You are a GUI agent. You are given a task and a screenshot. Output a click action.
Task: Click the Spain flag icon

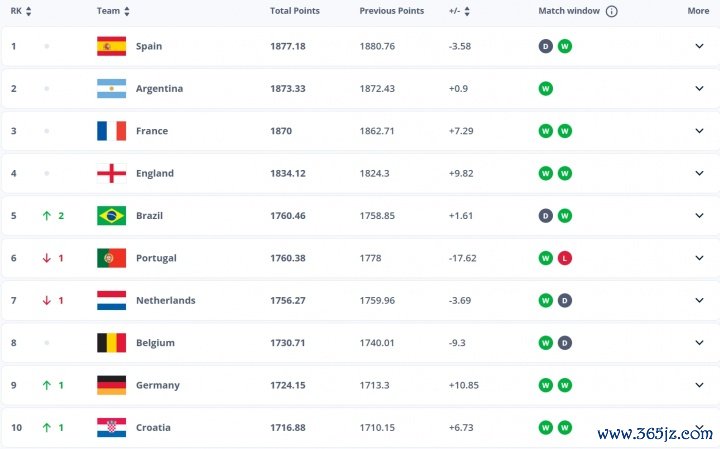pos(111,46)
